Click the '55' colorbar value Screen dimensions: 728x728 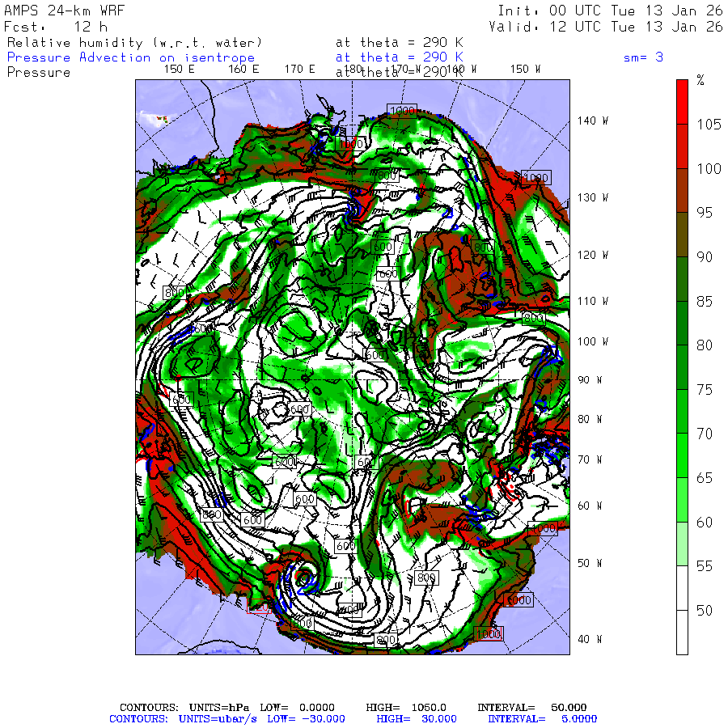coord(705,566)
